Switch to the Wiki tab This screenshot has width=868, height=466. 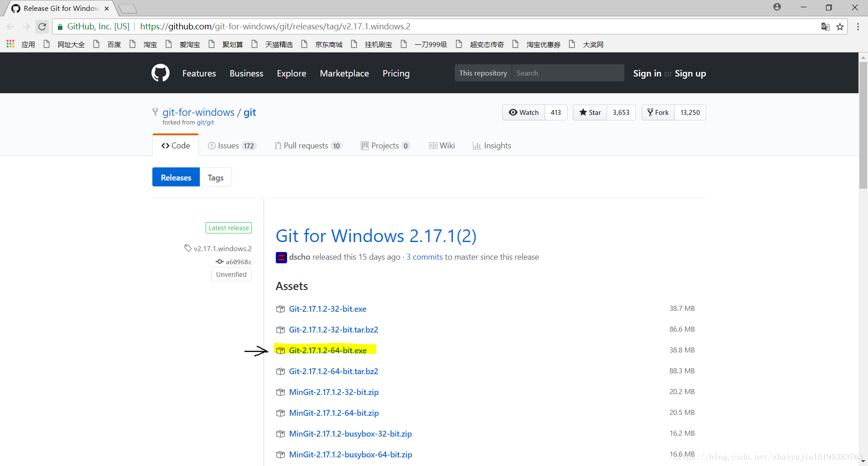(442, 146)
